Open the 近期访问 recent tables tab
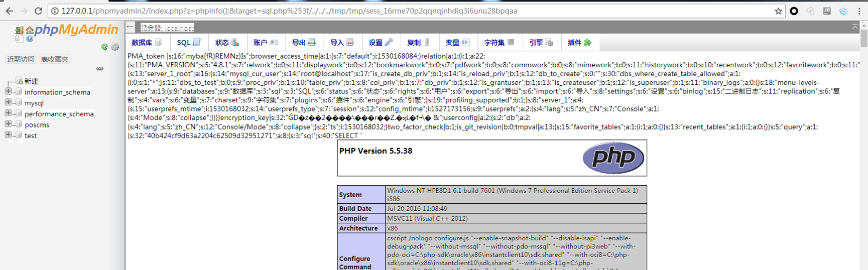 21,59
